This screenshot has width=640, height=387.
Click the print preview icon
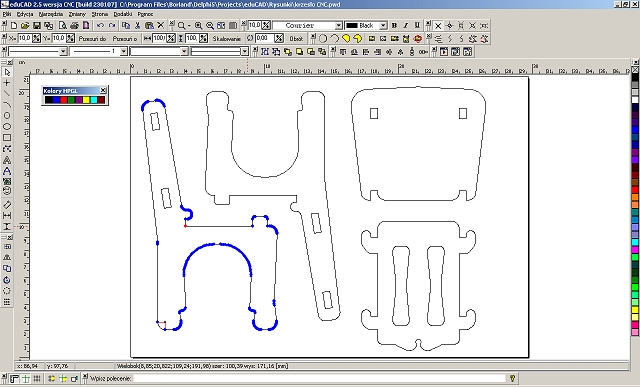[63, 26]
